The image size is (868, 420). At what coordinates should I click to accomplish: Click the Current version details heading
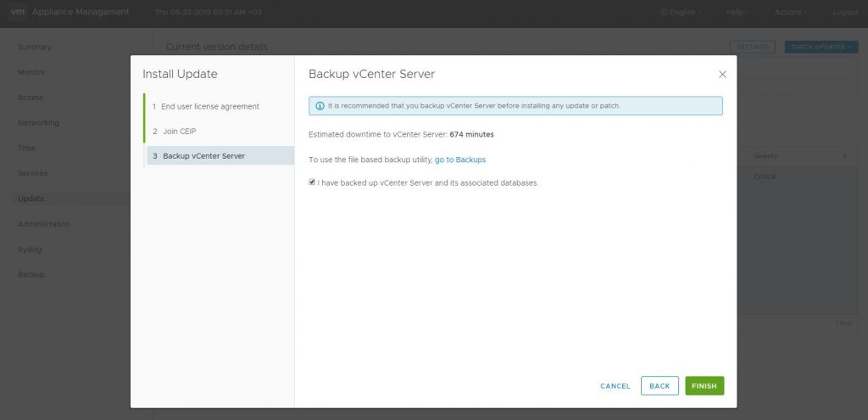(x=217, y=48)
